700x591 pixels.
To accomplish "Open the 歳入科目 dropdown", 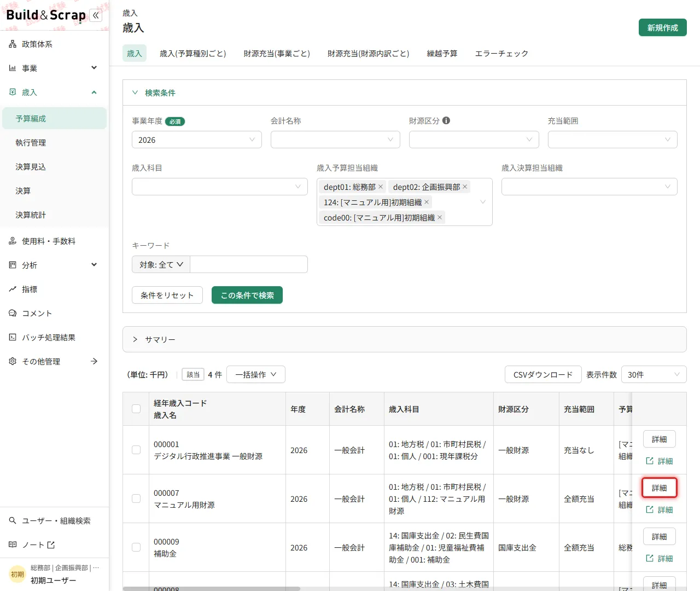I will (220, 187).
